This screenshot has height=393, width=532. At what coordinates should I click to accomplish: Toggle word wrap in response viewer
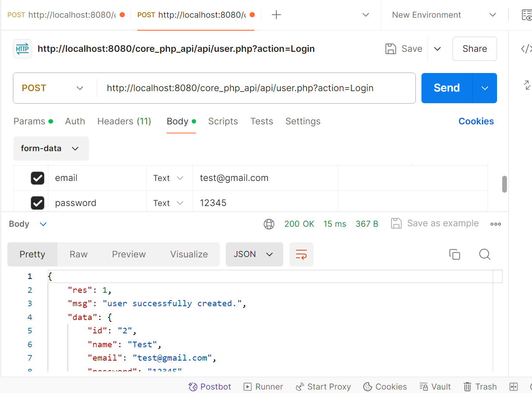coord(301,254)
